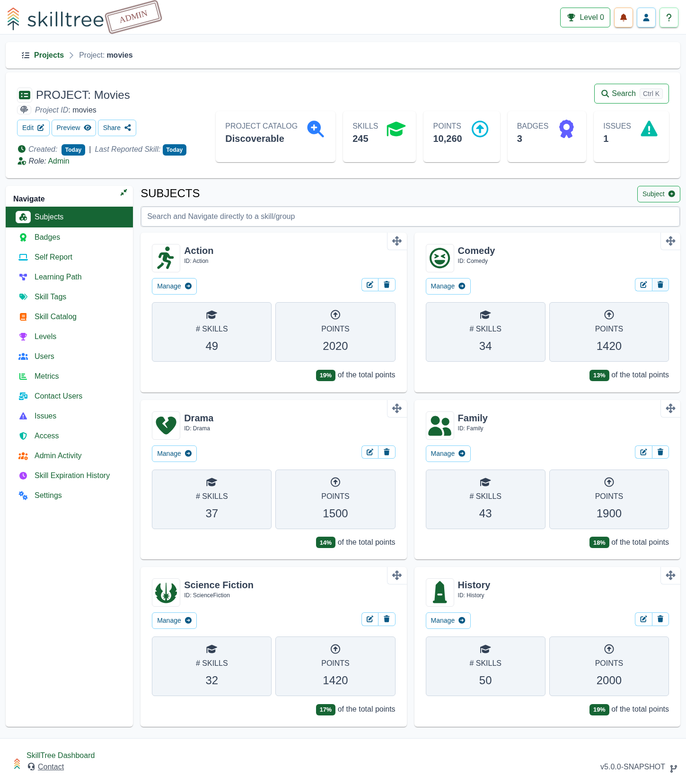Click the move handle on History card

[670, 575]
